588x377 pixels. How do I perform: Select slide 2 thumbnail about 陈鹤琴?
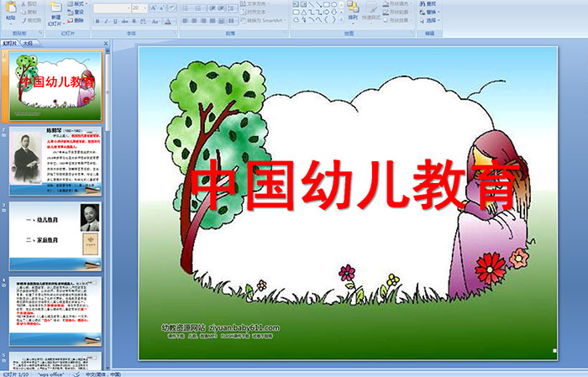pos(55,160)
